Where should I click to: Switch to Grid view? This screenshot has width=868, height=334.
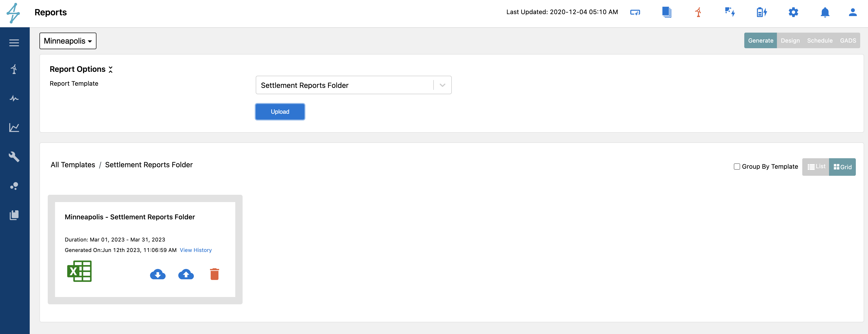tap(842, 167)
